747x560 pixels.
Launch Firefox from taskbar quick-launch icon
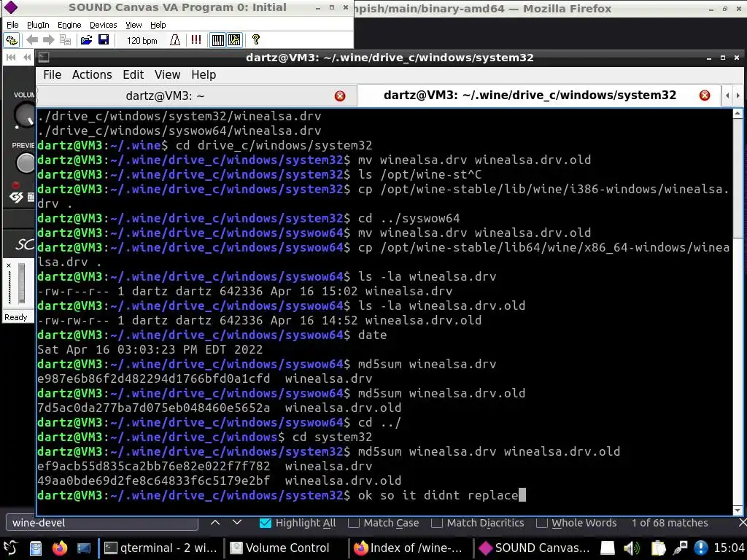coord(60,548)
